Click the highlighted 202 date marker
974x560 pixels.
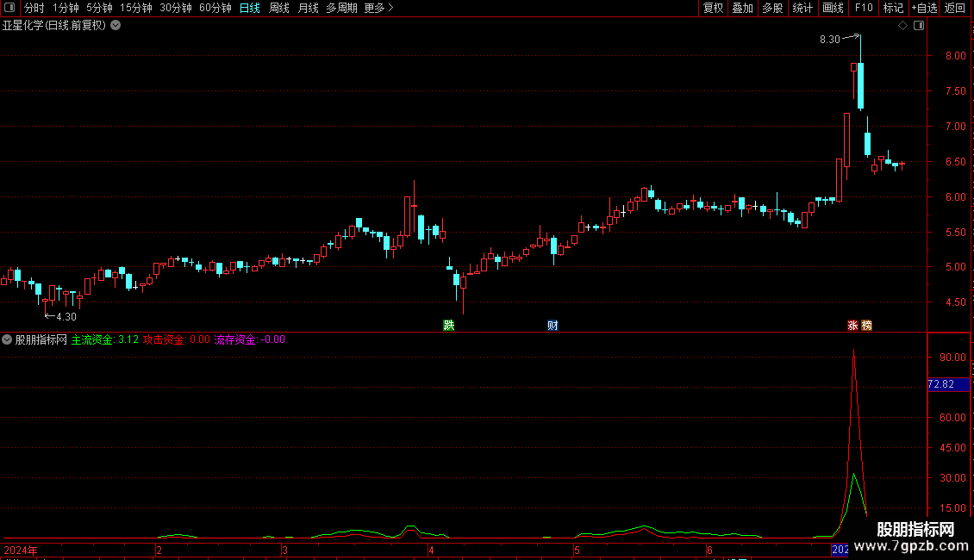840,550
